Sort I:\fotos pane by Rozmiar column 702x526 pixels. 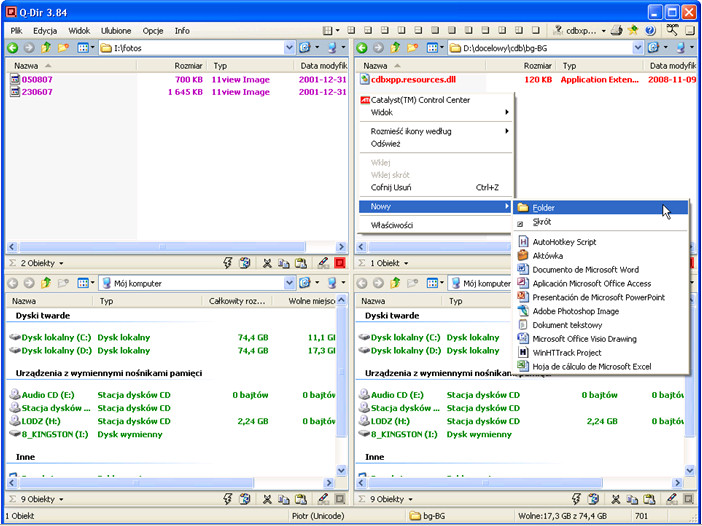171,66
